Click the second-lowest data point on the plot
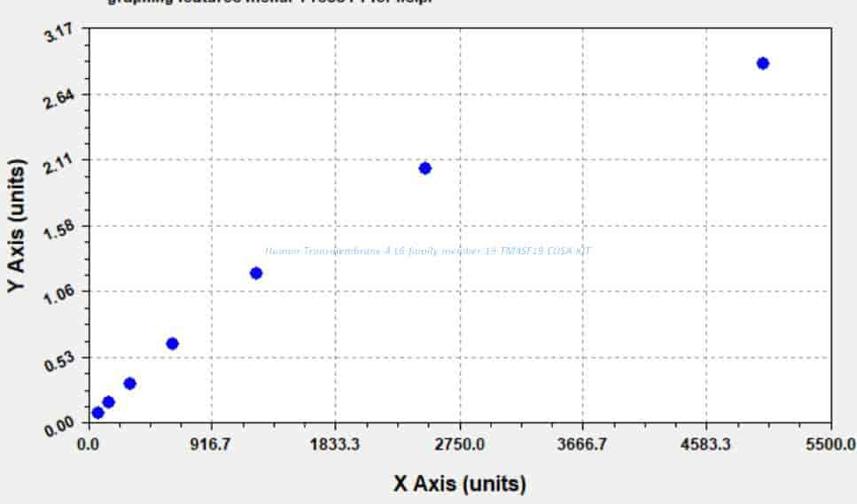 coord(108,402)
